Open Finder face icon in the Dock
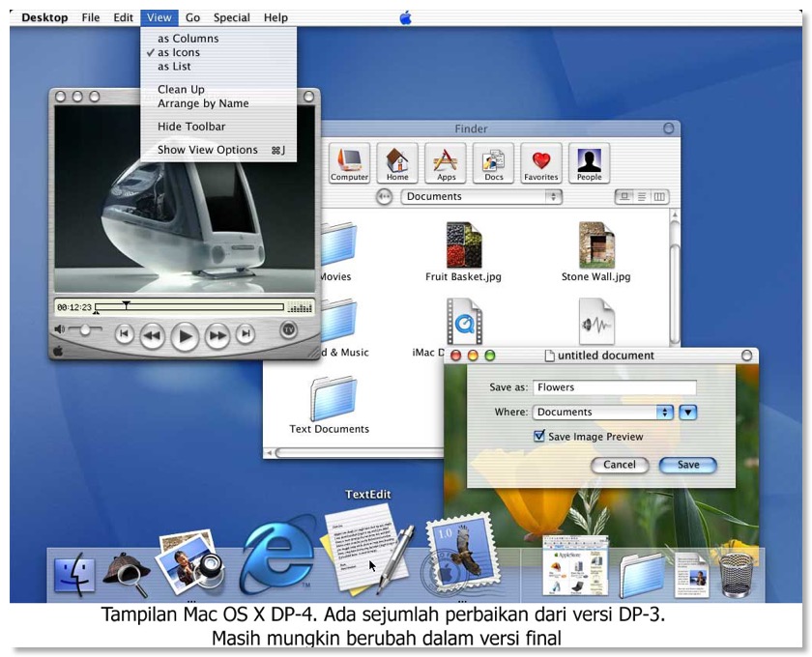Screen dimensions: 812x657 tap(74, 575)
